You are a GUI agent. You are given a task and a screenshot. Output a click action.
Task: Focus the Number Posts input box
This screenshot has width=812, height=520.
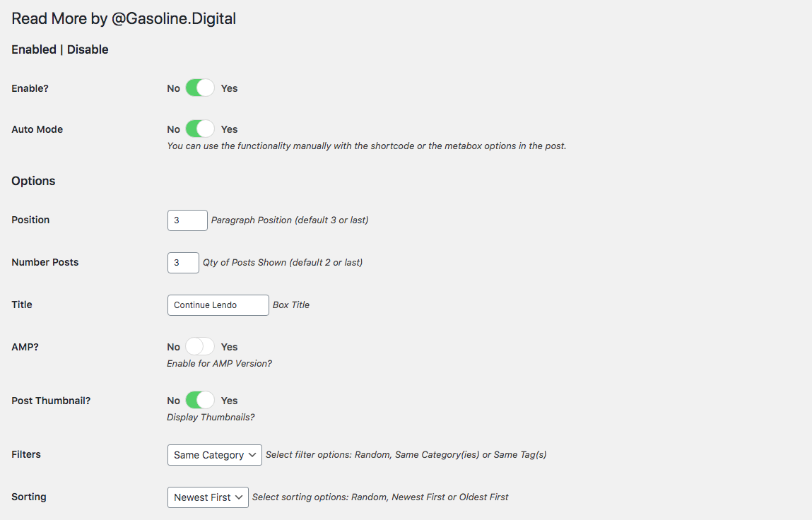click(183, 263)
